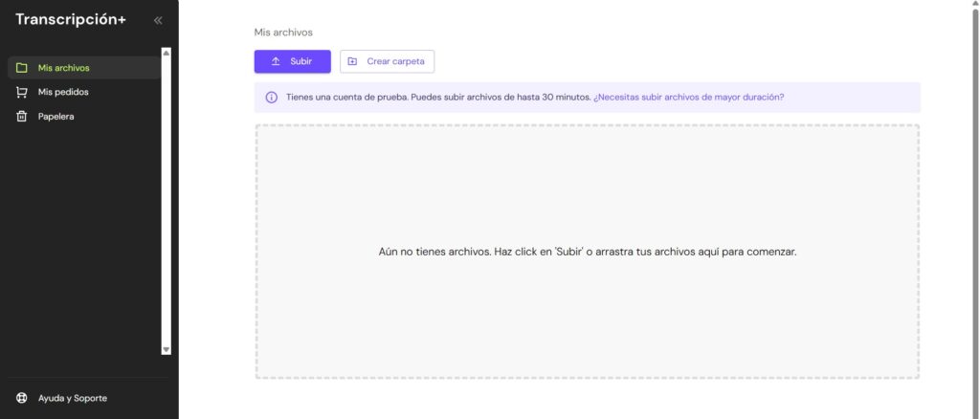Click the info icon in the trial banner
The width and height of the screenshot is (980, 419).
tap(271, 98)
